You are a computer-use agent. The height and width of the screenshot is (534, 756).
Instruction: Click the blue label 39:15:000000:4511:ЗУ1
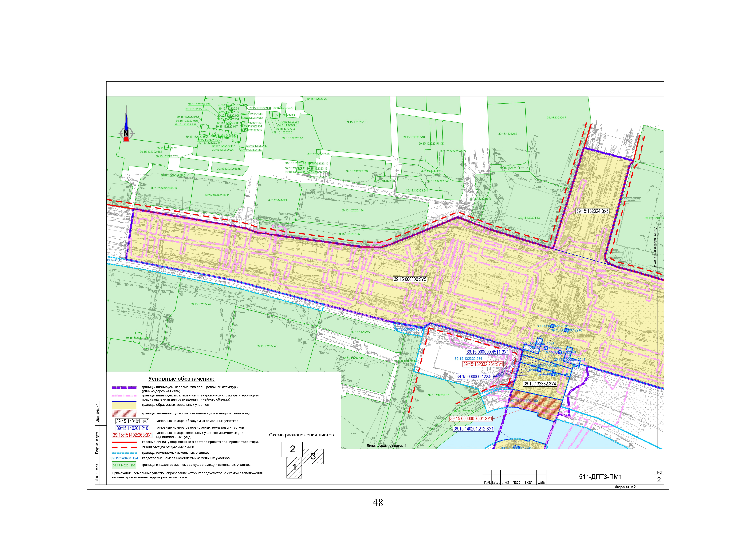(487, 352)
